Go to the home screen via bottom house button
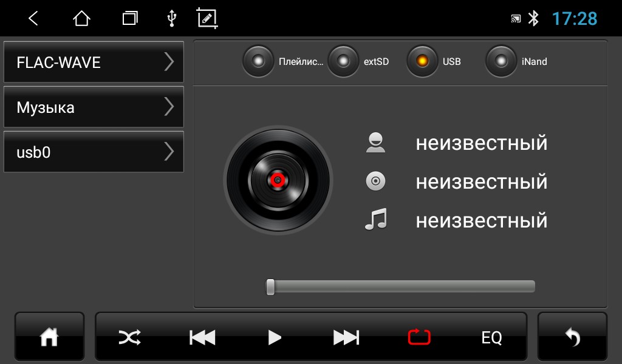The height and width of the screenshot is (364, 622). [50, 337]
